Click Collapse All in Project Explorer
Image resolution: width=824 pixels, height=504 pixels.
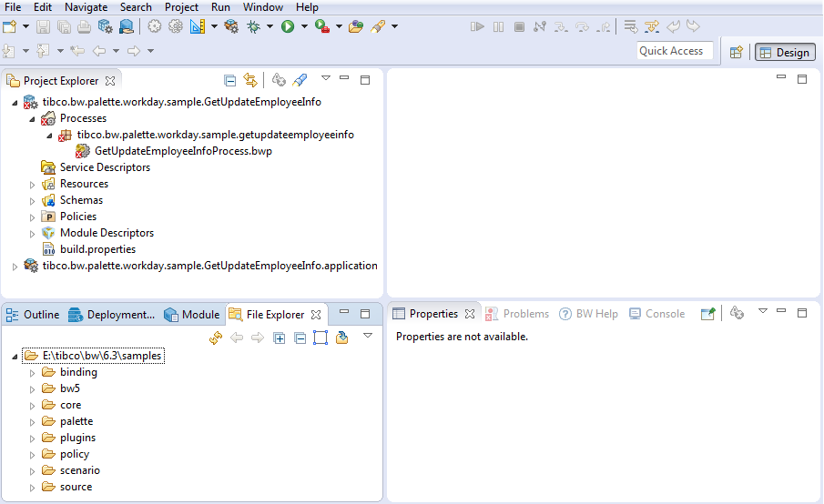pos(229,80)
